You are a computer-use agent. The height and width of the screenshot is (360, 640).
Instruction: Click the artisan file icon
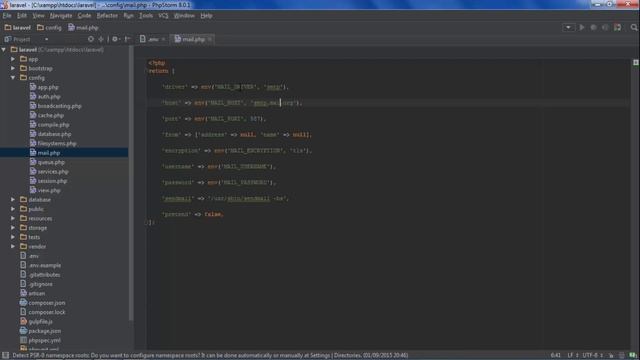point(23,293)
